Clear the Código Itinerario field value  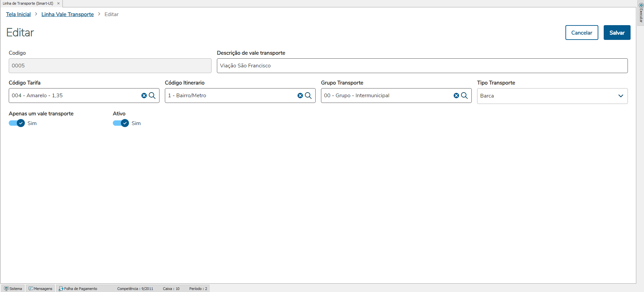pos(300,96)
